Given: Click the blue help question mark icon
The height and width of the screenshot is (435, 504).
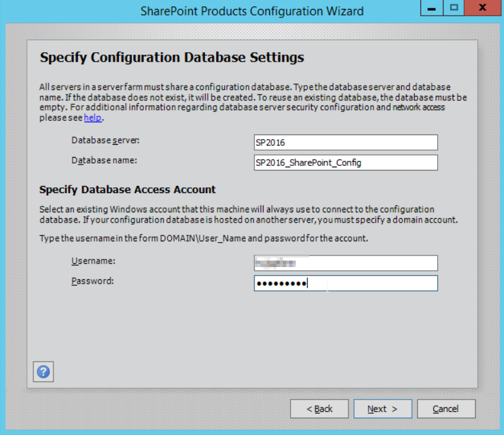Looking at the screenshot, I should pyautogui.click(x=44, y=372).
